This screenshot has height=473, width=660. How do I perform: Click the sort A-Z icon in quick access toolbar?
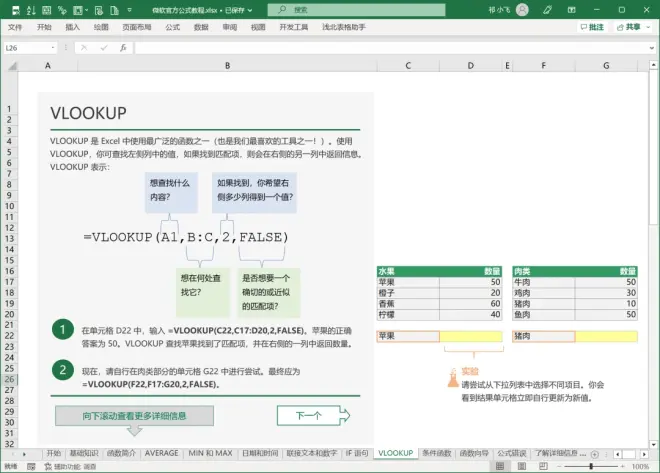31,10
